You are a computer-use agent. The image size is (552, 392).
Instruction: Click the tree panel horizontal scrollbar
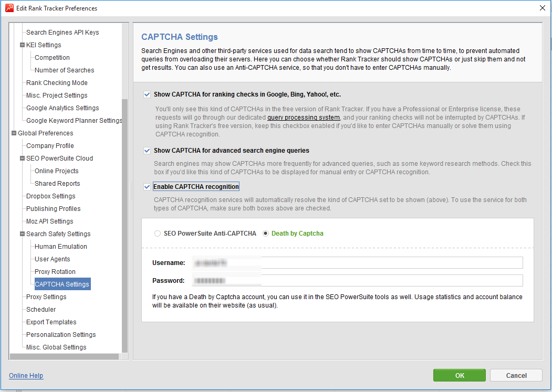[x=64, y=357]
